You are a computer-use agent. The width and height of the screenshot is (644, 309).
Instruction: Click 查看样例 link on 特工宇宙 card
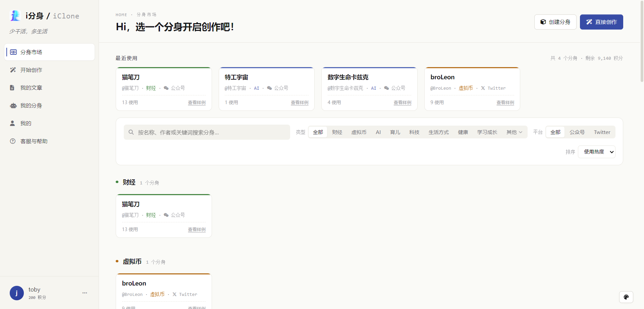click(300, 103)
